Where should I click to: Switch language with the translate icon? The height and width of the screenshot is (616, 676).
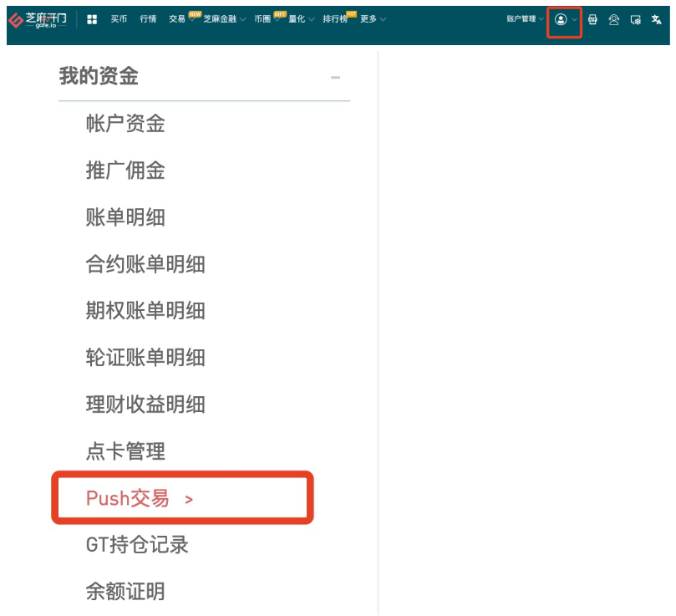tap(656, 19)
